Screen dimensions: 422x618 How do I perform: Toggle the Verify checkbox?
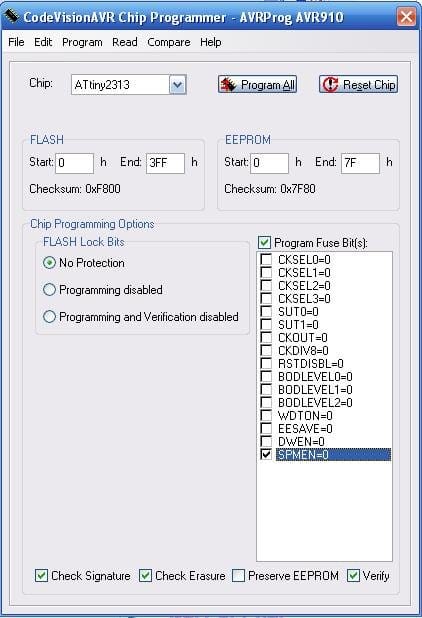353,575
